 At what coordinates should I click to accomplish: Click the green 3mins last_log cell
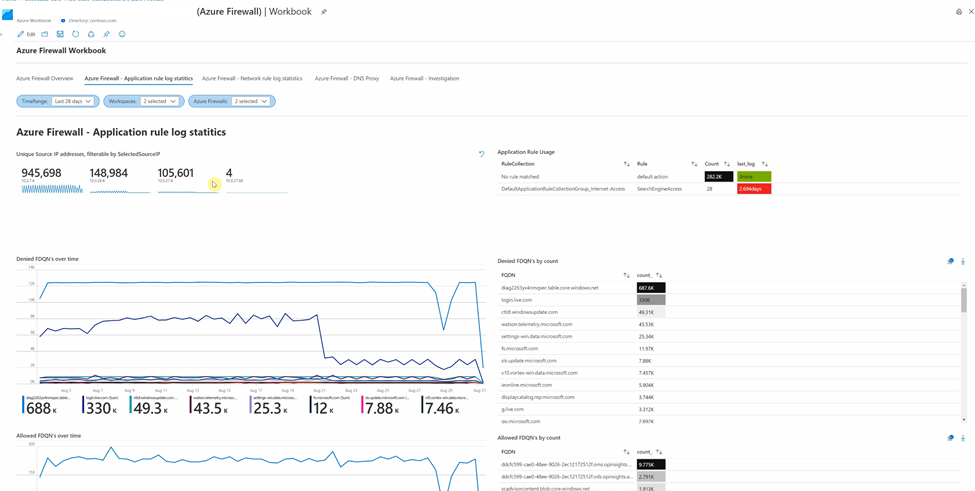click(754, 177)
